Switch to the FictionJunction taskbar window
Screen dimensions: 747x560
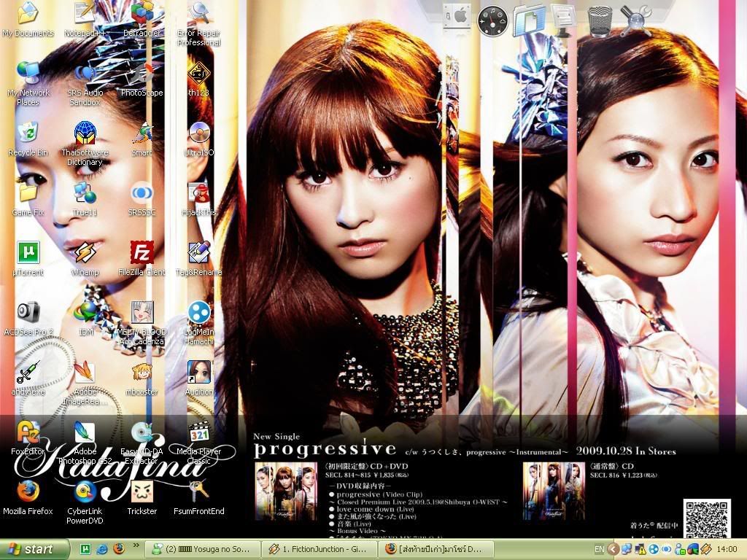320,550
